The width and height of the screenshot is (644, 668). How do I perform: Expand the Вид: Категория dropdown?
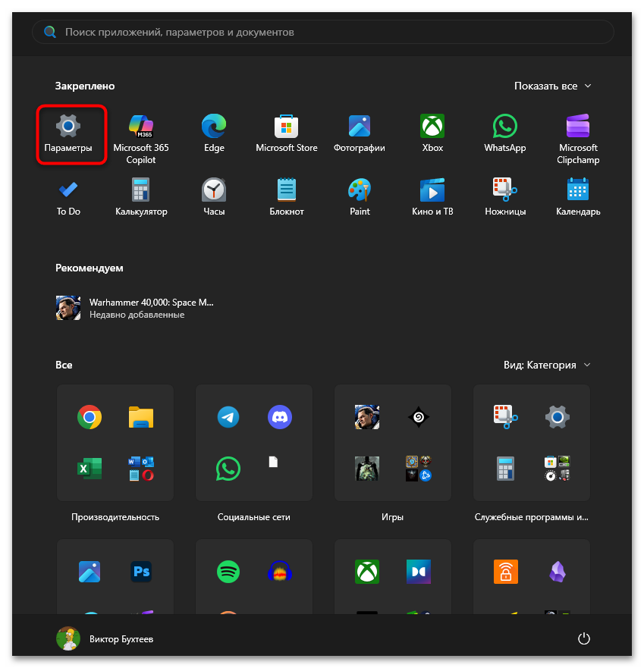547,365
